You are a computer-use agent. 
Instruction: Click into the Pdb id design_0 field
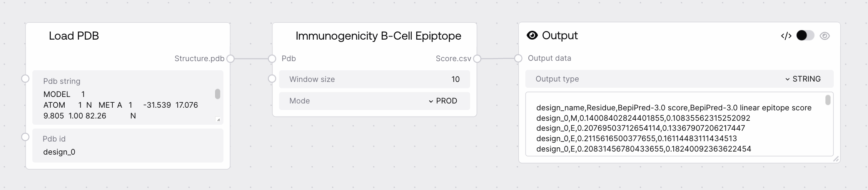pos(127,152)
